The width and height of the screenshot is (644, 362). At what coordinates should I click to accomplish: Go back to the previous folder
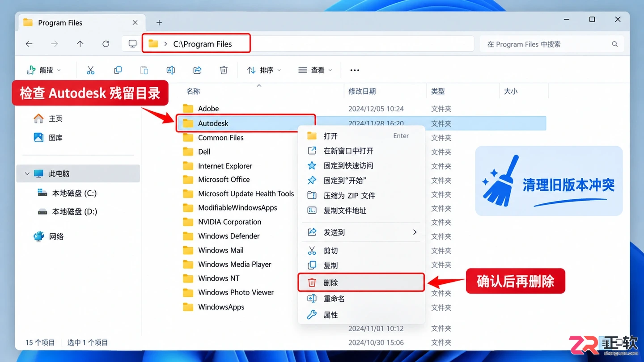click(29, 44)
